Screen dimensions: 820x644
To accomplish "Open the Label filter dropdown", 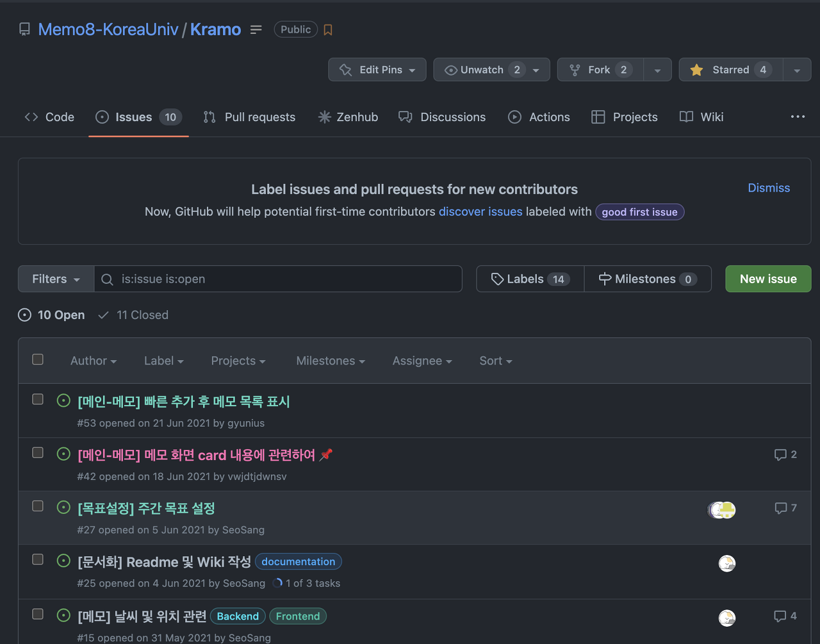I will (x=164, y=361).
